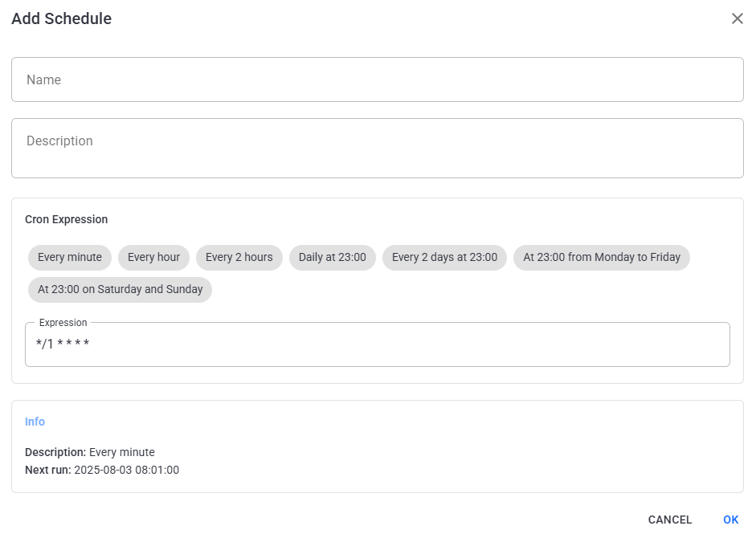The image size is (756, 538).
Task: Pick the Every 2 days at 23:00 preset
Action: 444,258
